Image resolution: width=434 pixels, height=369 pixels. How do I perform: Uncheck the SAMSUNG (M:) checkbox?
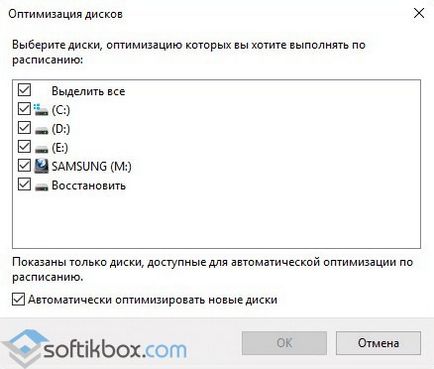pos(24,165)
